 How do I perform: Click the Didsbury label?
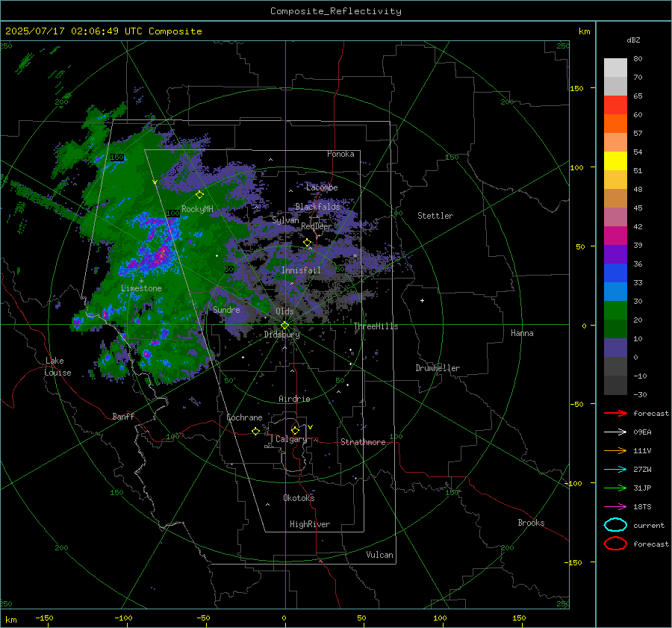[281, 335]
